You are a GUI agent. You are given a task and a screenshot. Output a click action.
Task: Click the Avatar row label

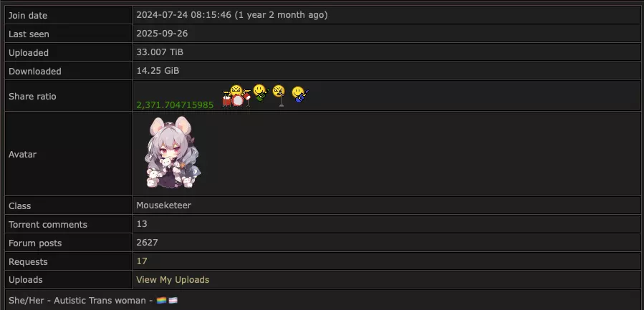coord(23,155)
